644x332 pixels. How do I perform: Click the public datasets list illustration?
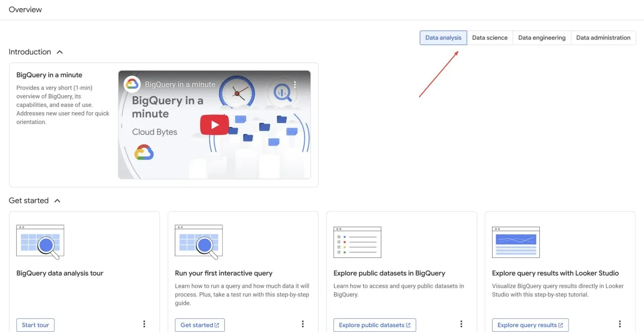357,242
